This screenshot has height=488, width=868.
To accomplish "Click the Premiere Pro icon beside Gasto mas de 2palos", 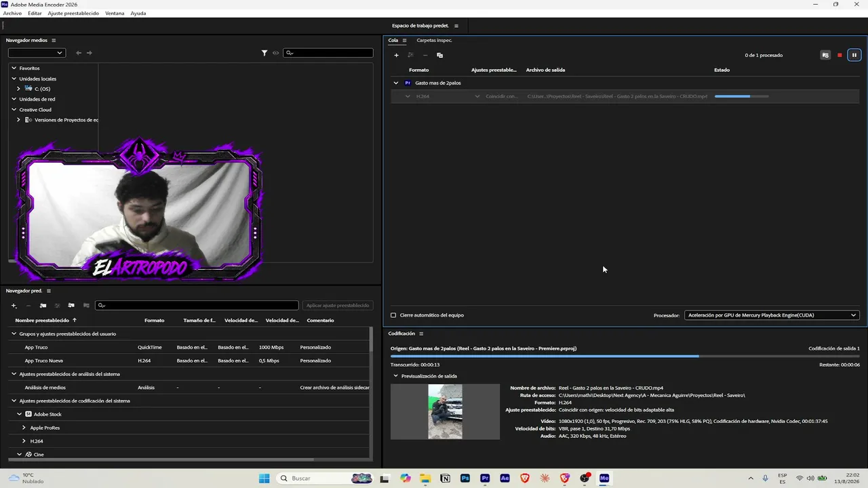I will coord(408,83).
